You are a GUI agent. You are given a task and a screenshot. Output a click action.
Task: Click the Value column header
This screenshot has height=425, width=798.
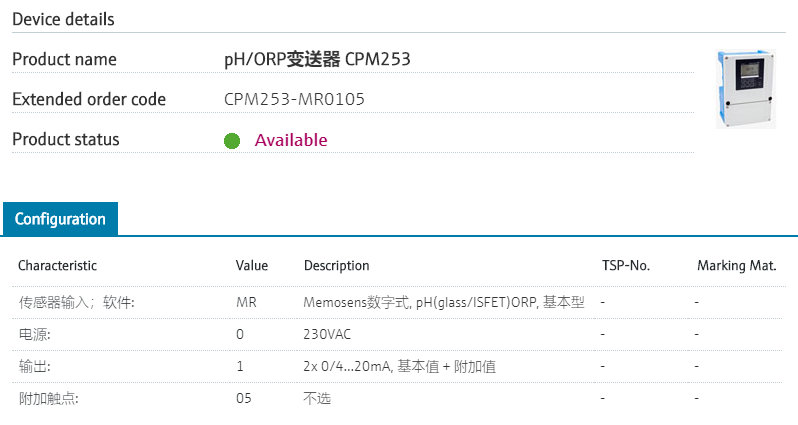[252, 266]
